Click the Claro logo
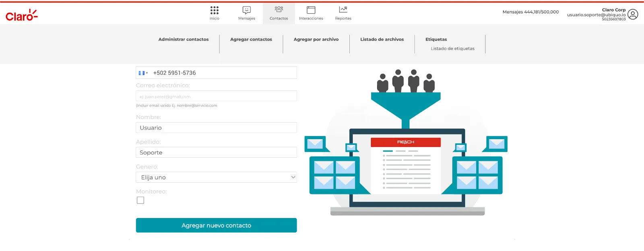Image resolution: width=644 pixels, height=251 pixels. [22, 15]
